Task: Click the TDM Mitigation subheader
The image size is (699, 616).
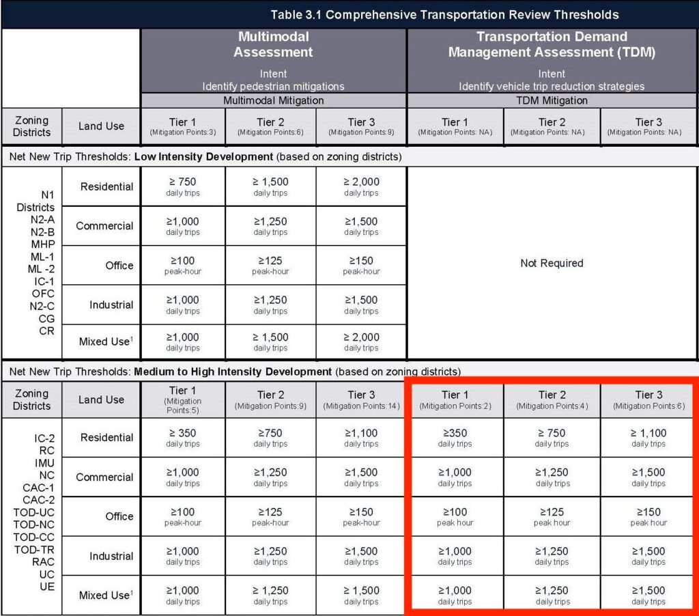Action: [552, 100]
